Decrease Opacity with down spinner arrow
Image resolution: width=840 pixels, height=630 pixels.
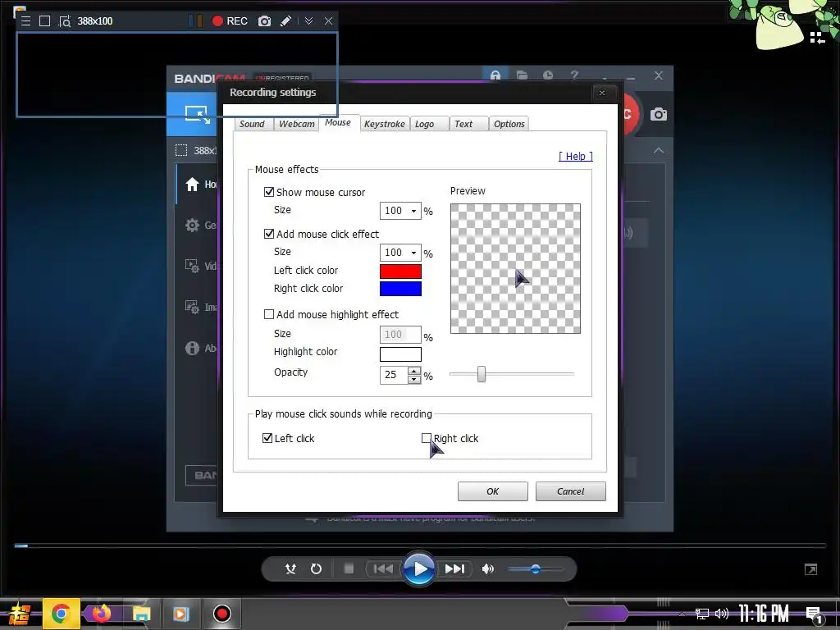[x=414, y=380]
